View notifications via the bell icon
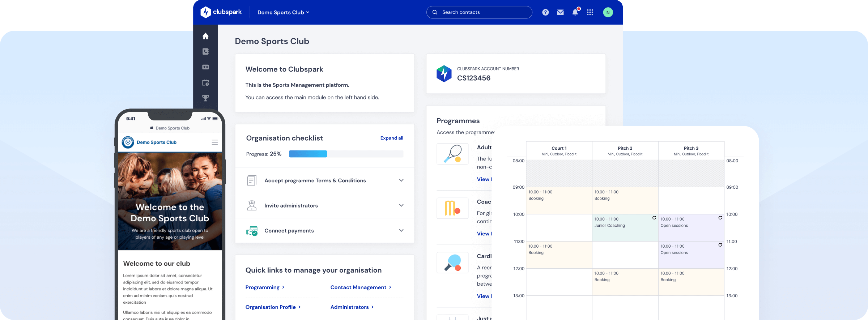 pos(575,12)
